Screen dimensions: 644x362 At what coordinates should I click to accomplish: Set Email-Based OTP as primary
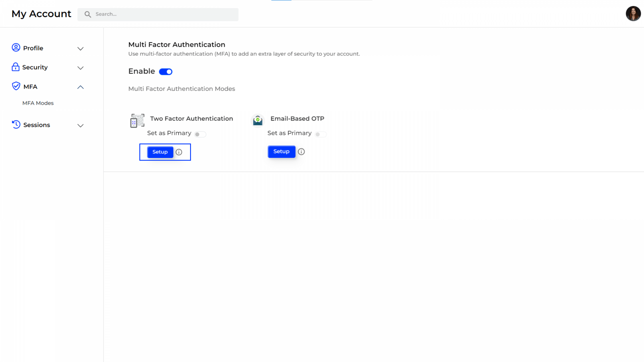[x=321, y=134]
